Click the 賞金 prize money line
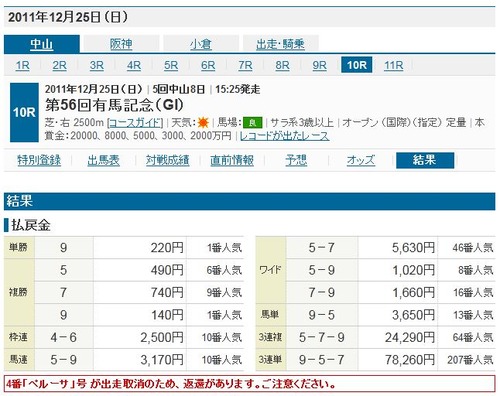 (x=138, y=136)
